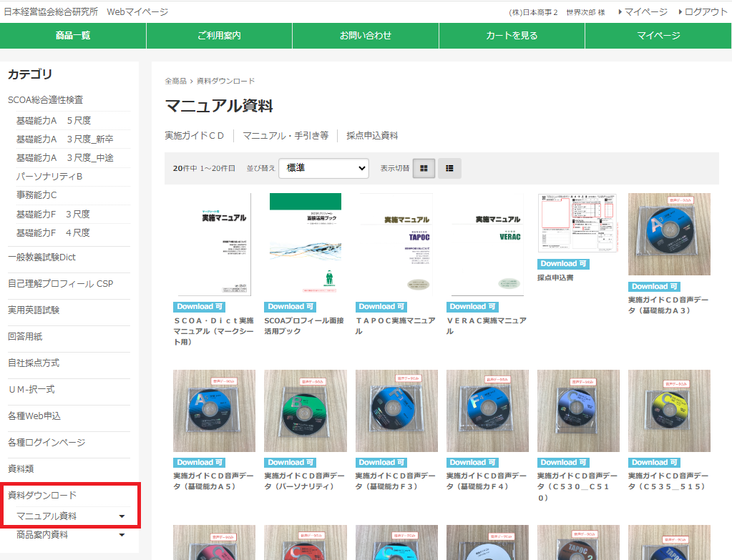Open 資料ダウンロード category in sidebar
This screenshot has height=560, width=732.
pyautogui.click(x=42, y=495)
